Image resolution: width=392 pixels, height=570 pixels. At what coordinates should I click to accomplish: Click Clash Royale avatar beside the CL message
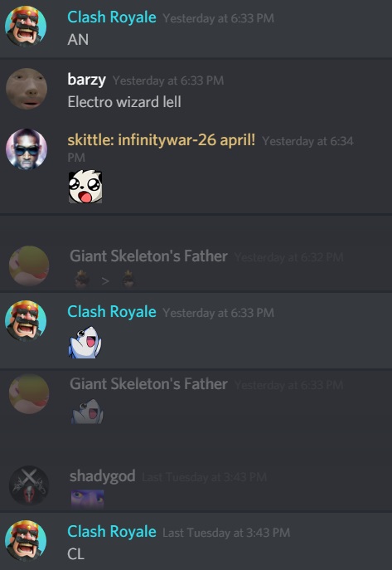coord(26,541)
